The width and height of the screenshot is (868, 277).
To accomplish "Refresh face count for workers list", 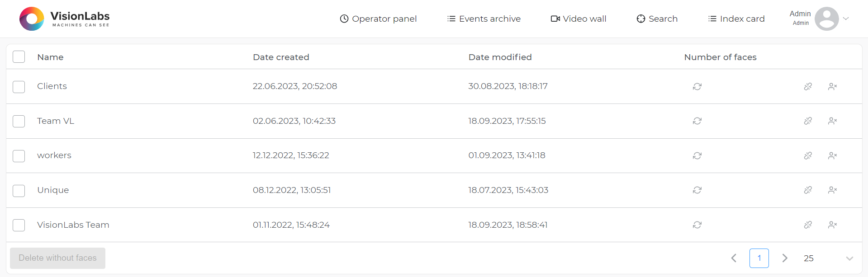I will coord(697,155).
